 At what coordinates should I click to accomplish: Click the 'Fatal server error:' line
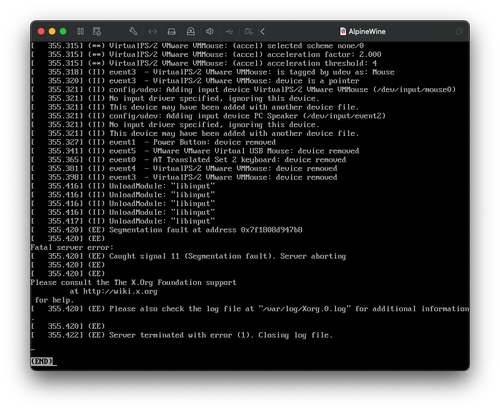72,247
